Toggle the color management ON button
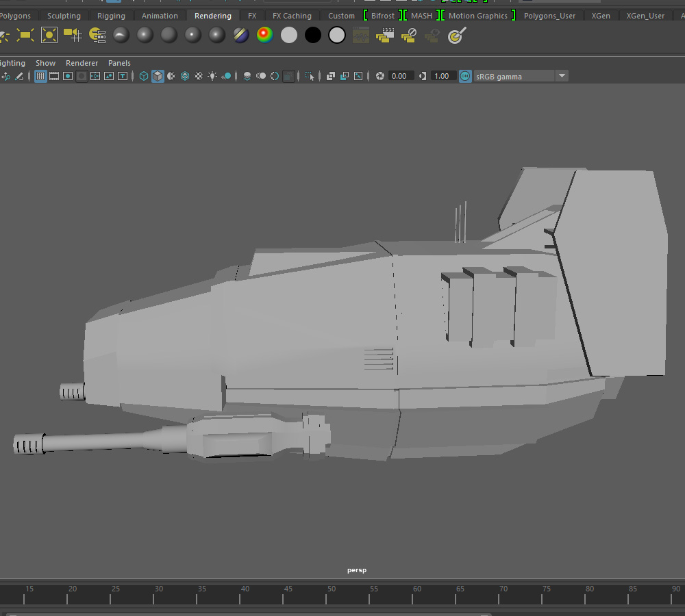685x616 pixels. coord(465,77)
